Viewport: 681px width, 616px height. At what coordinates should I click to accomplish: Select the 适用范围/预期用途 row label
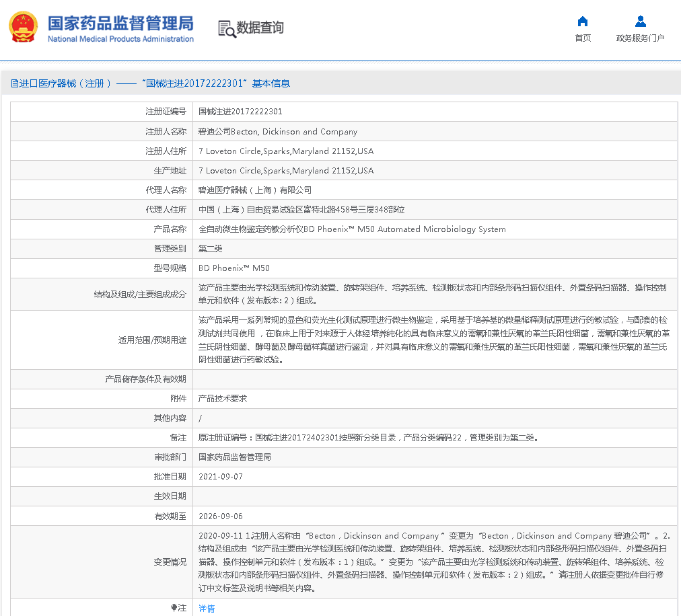point(152,340)
